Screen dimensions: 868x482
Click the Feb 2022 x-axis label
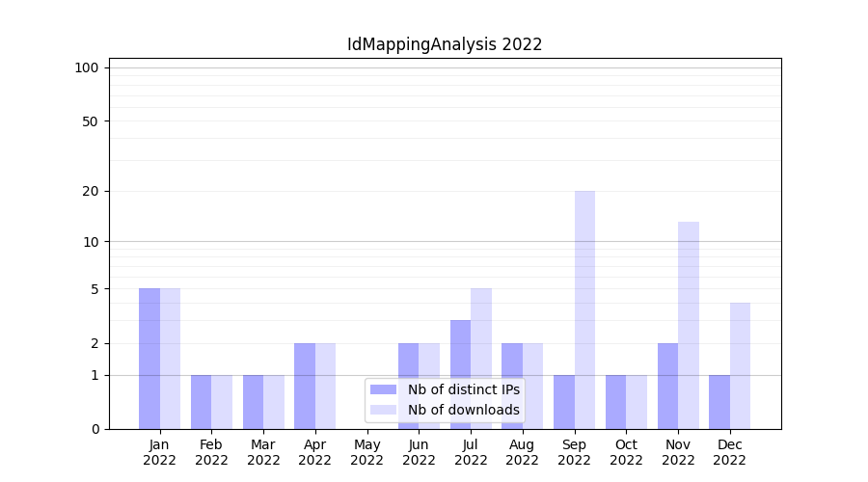pos(211,452)
